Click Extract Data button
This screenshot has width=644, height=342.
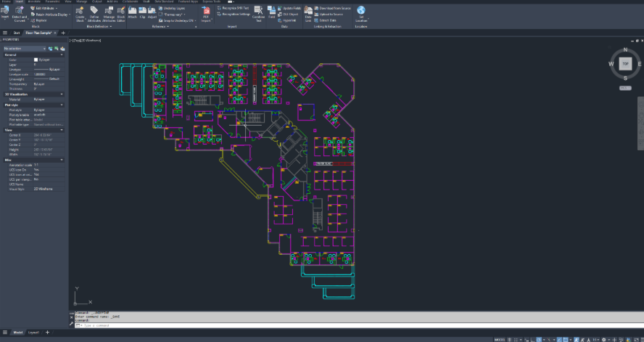[x=326, y=20]
